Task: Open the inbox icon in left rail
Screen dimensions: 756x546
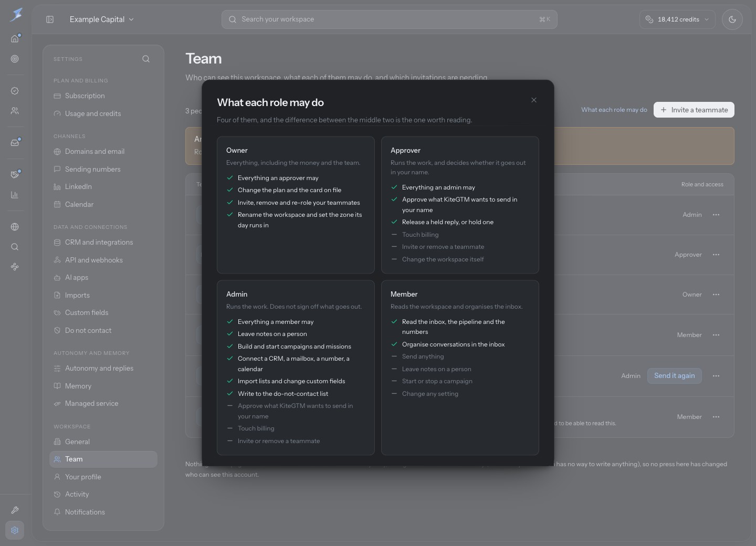Action: [x=15, y=143]
